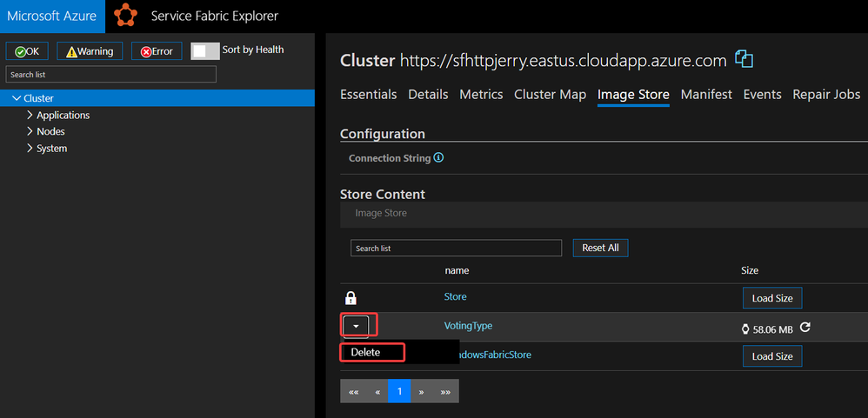Open the VotingType row actions dropdown

pos(356,326)
